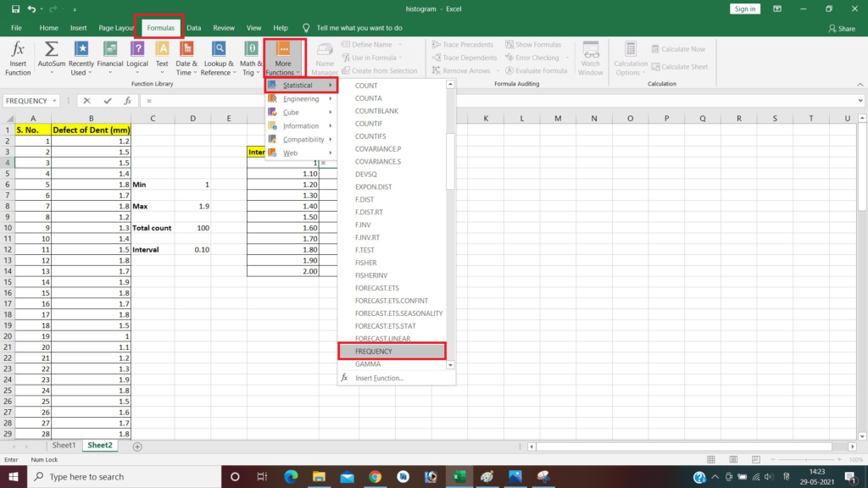The width and height of the screenshot is (868, 488).
Task: Click Trace Precedents
Action: [462, 44]
